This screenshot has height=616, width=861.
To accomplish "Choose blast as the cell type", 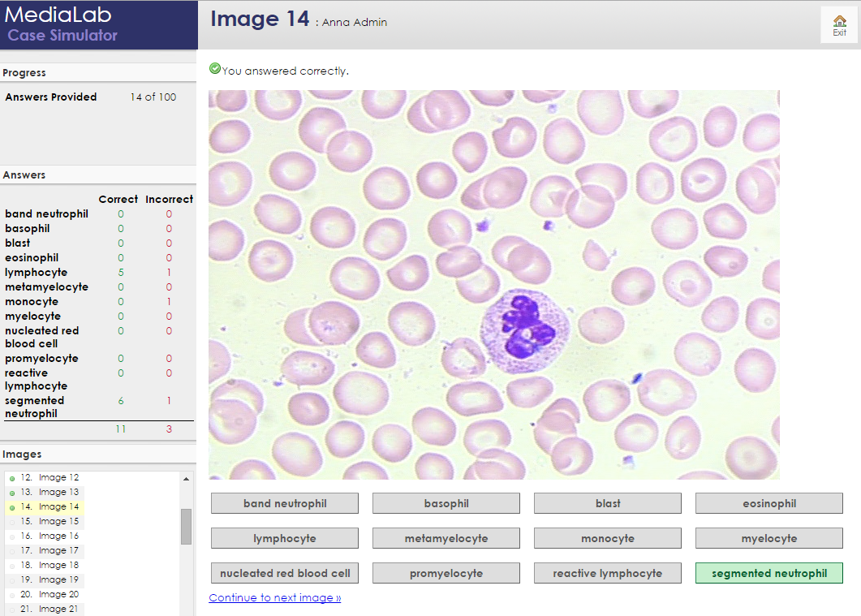I will 607,503.
